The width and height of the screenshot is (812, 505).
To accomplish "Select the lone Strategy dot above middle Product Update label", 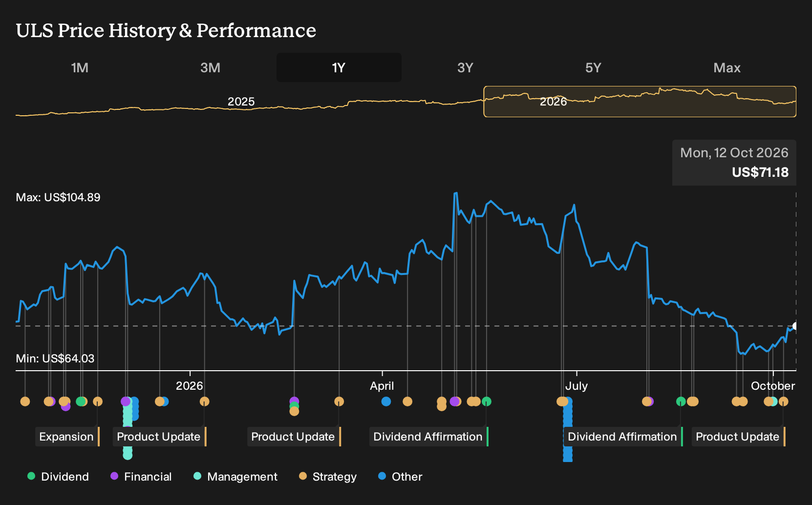I will pos(339,401).
